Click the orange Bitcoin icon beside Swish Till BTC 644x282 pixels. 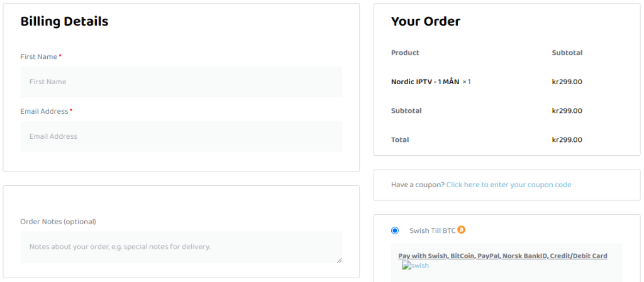click(x=461, y=230)
